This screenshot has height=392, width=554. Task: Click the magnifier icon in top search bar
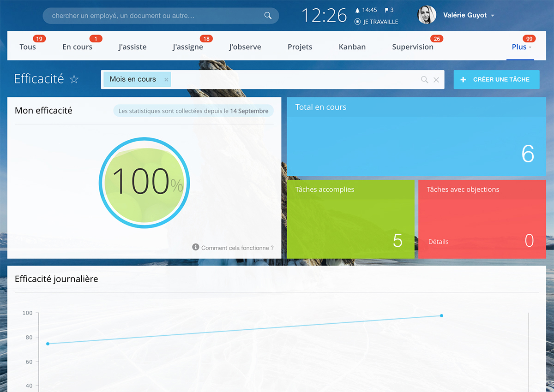click(x=268, y=16)
